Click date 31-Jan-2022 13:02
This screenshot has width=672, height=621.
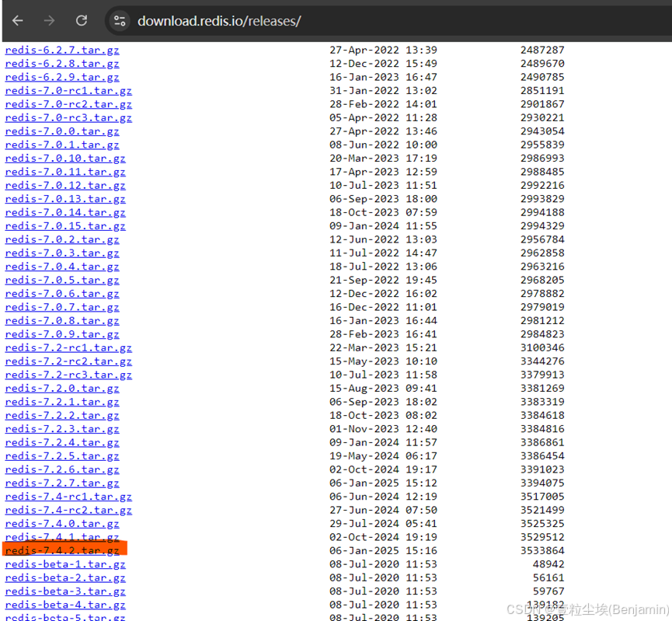(x=383, y=91)
